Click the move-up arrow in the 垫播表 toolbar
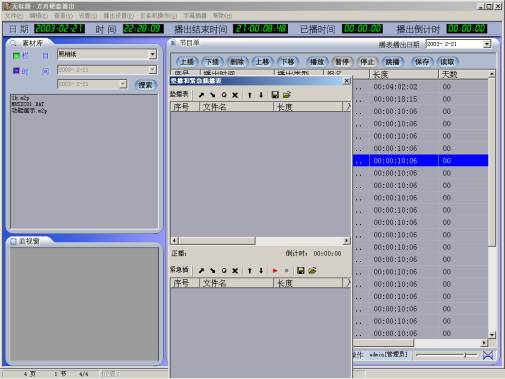The width and height of the screenshot is (505, 379). tap(250, 95)
